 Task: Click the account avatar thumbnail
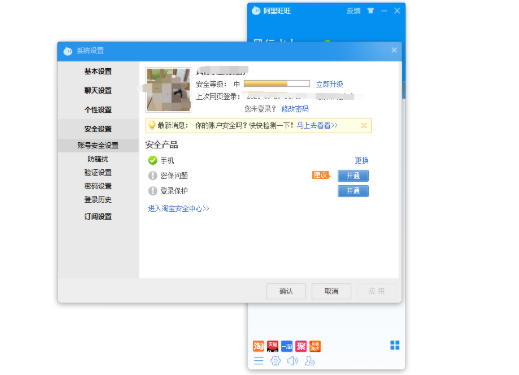(x=169, y=90)
